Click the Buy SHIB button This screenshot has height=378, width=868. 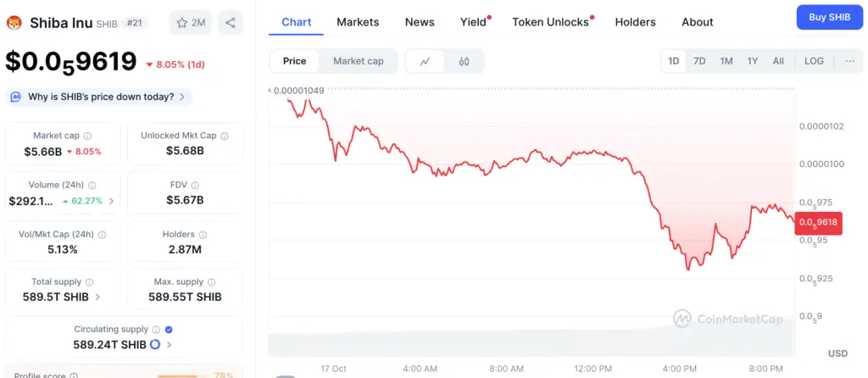(829, 17)
